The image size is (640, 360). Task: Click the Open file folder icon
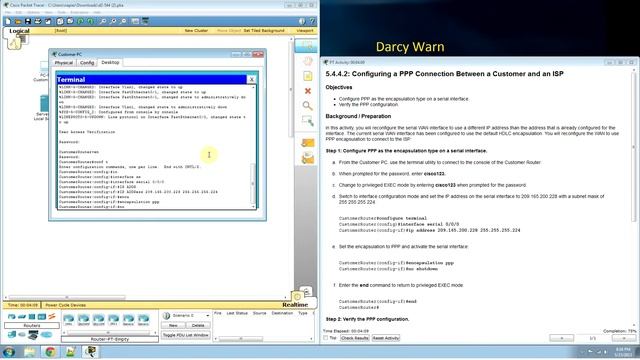18,21
